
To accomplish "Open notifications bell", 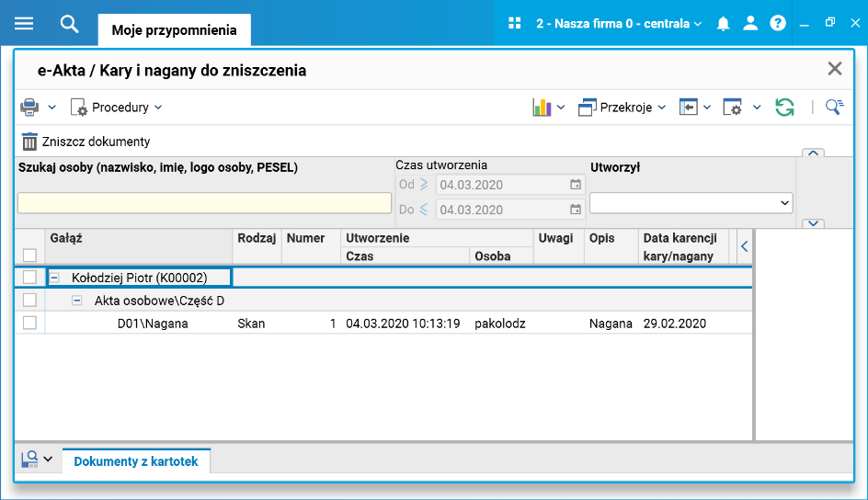I will (723, 23).
